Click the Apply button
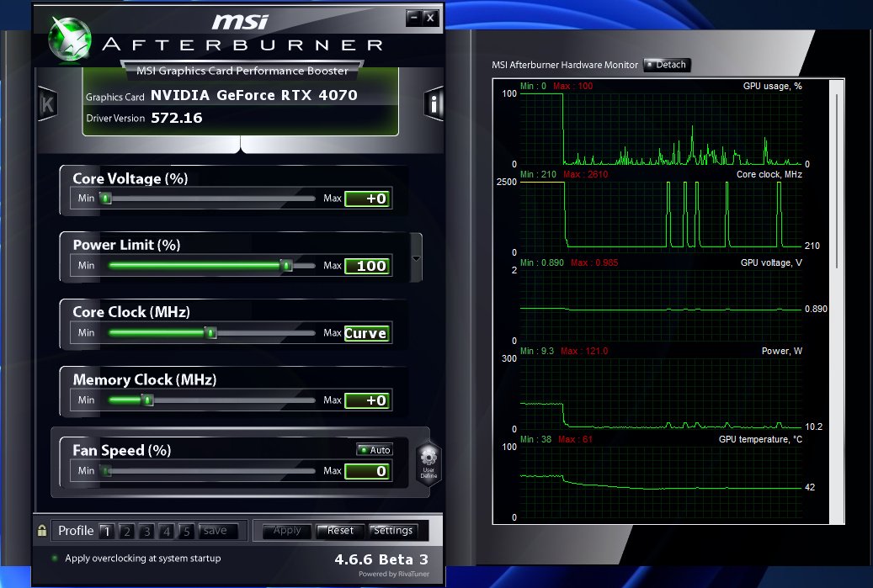The image size is (873, 588). [x=287, y=531]
